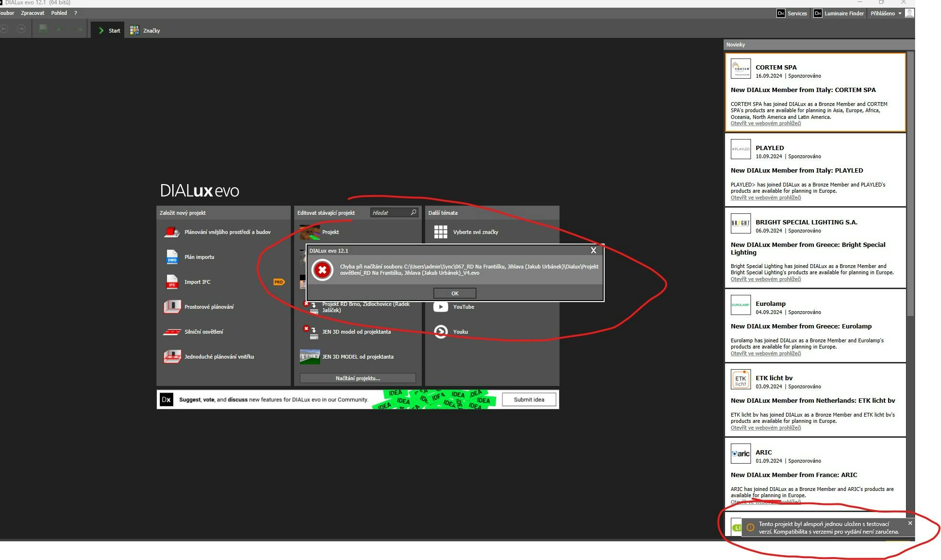Click the forward arrow toolbar icon
Viewport: 941px width, 560px height.
click(21, 29)
